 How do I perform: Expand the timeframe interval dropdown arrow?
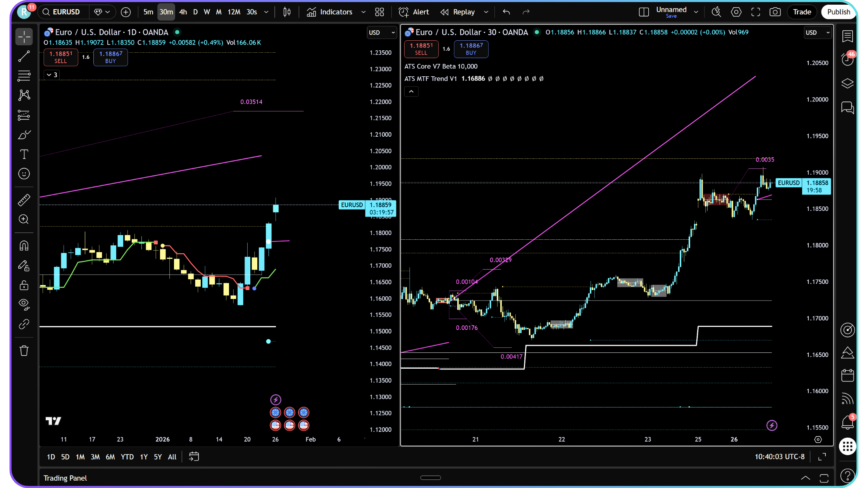tap(266, 12)
